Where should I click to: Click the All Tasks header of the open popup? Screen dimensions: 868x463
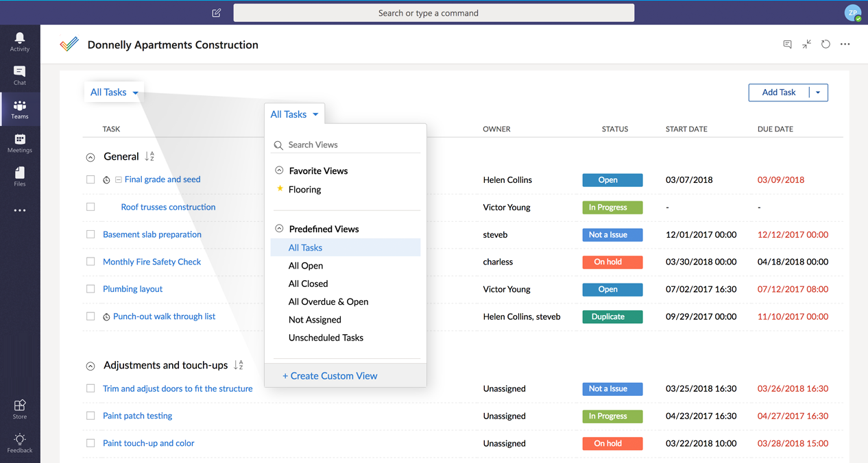click(295, 114)
